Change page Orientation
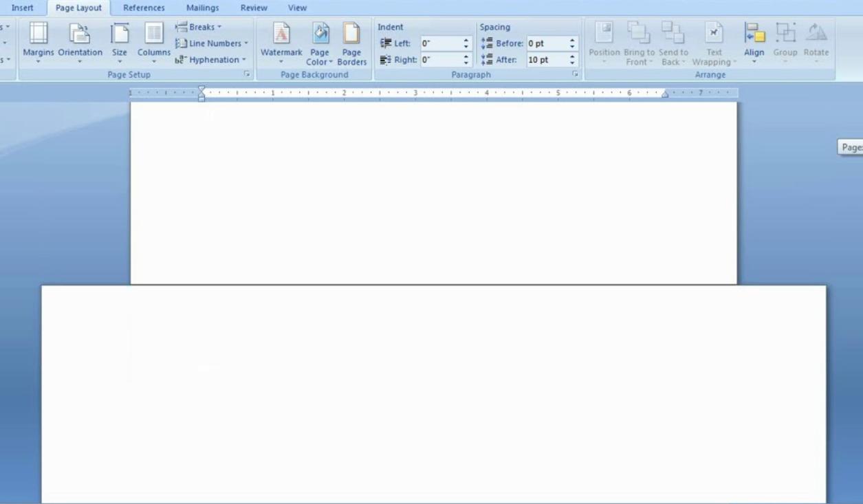The width and height of the screenshot is (863, 504). pyautogui.click(x=80, y=43)
